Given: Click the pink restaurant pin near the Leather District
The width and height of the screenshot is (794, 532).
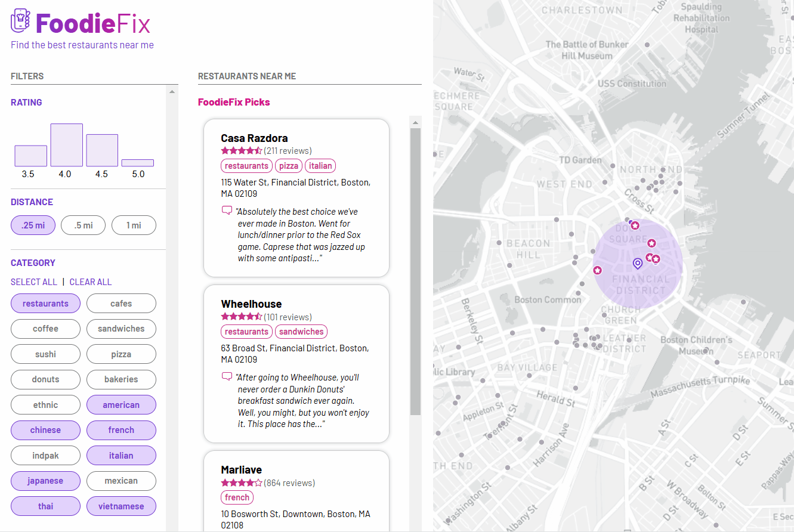Looking at the screenshot, I should tap(598, 270).
